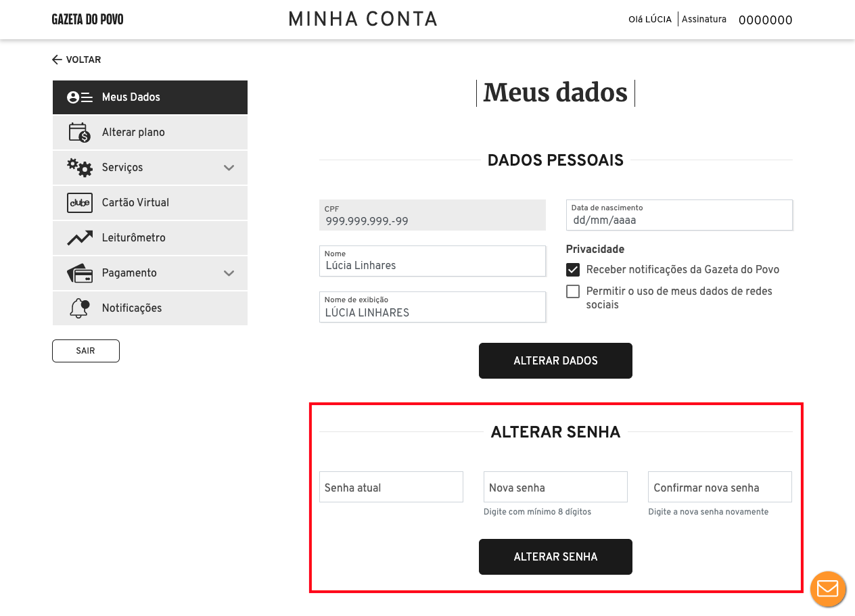
Task: Go back using the VOLTAR link
Action: click(x=76, y=60)
